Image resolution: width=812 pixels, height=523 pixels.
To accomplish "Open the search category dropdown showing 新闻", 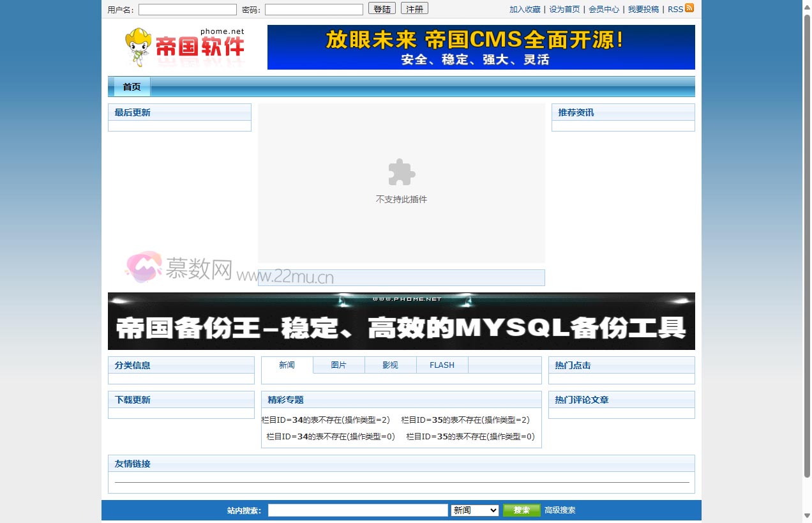I will click(x=474, y=510).
